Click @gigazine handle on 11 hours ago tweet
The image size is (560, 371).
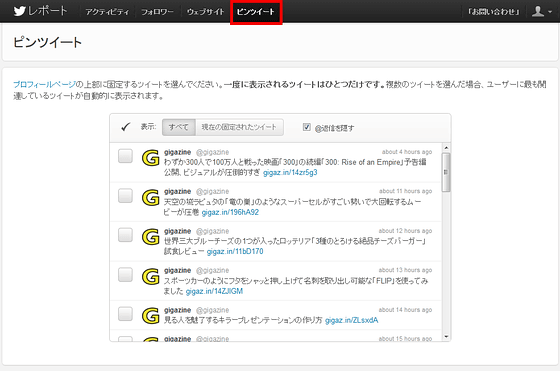click(212, 192)
